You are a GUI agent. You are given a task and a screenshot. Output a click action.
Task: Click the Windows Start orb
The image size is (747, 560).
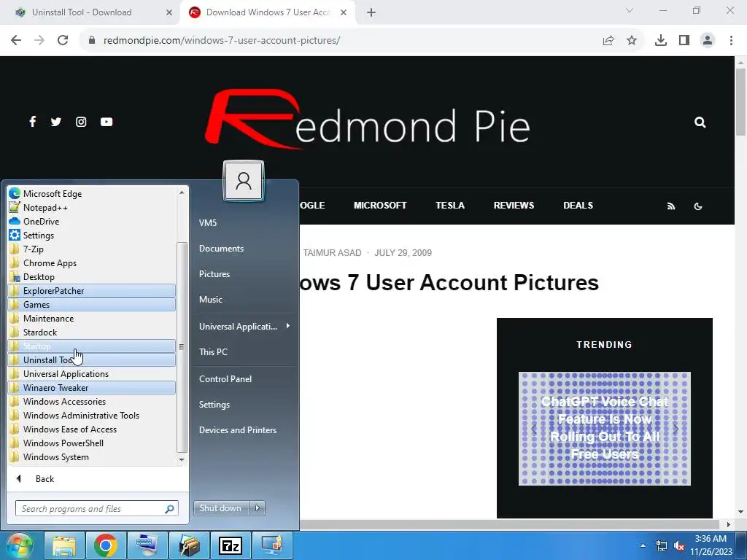pyautogui.click(x=20, y=545)
